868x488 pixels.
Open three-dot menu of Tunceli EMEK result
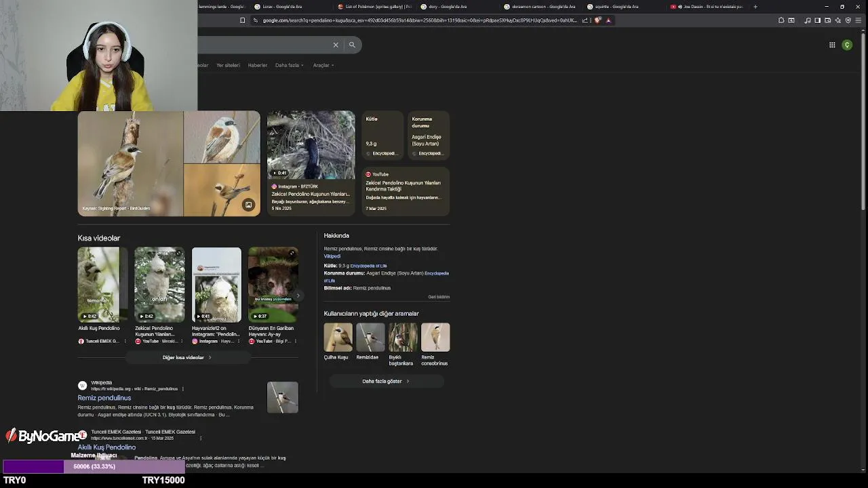200,439
